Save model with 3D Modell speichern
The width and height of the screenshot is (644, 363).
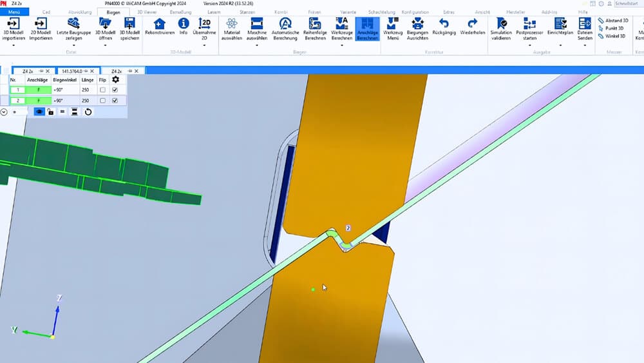[129, 23]
